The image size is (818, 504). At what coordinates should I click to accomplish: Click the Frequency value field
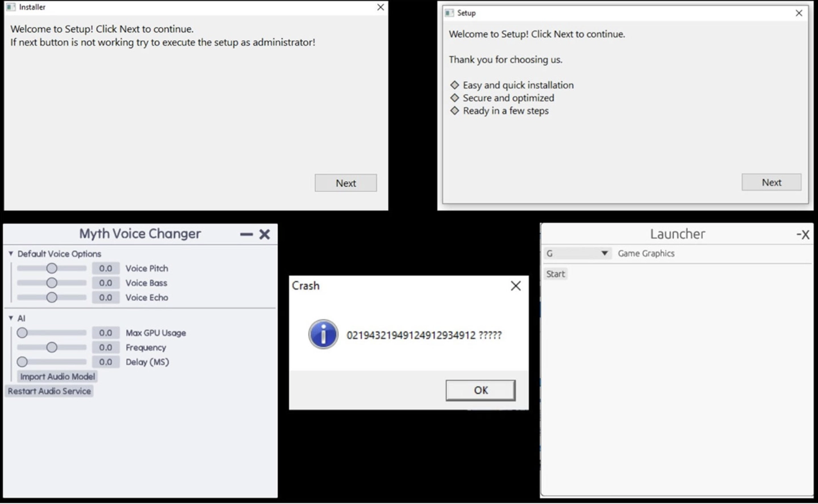coord(106,347)
